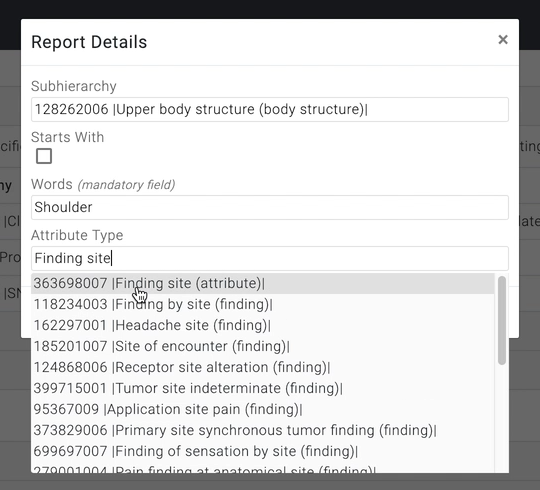The image size is (540, 490).
Task: Click the Attribute Type input field
Action: 270,258
